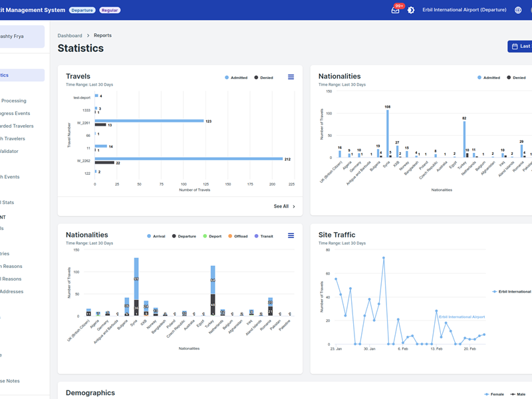The image size is (532, 399).
Task: Toggle Arrival series in Nationalities legend
Action: 156,236
